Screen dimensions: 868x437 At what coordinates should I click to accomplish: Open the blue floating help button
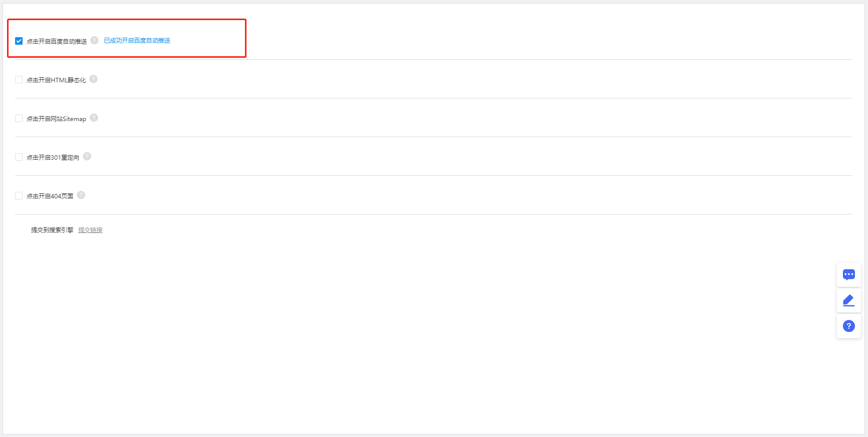tap(848, 326)
